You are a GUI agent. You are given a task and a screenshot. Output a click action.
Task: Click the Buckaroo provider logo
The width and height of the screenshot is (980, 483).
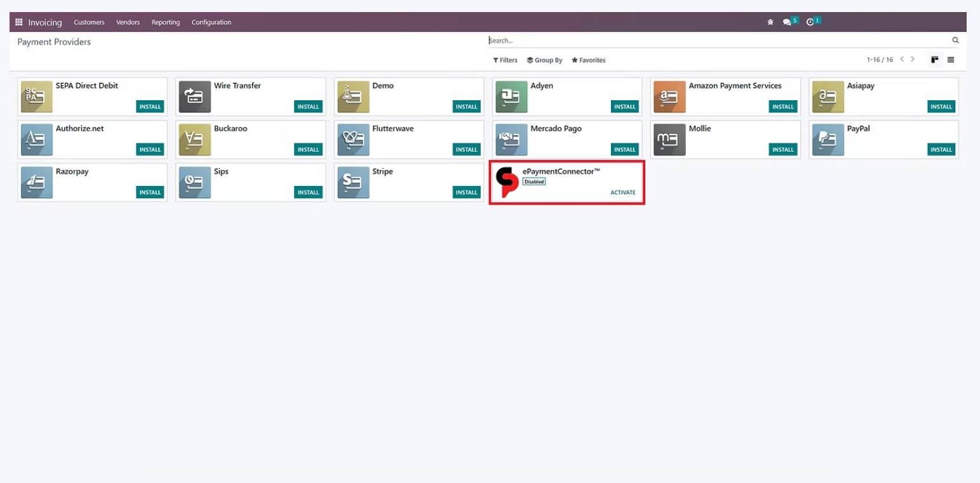click(x=194, y=140)
